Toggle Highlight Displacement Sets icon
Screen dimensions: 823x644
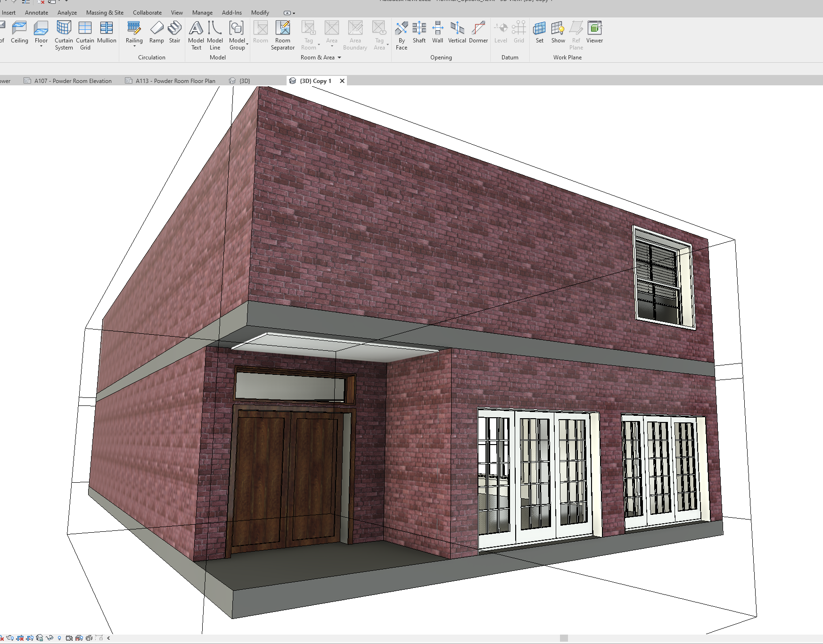click(x=89, y=638)
